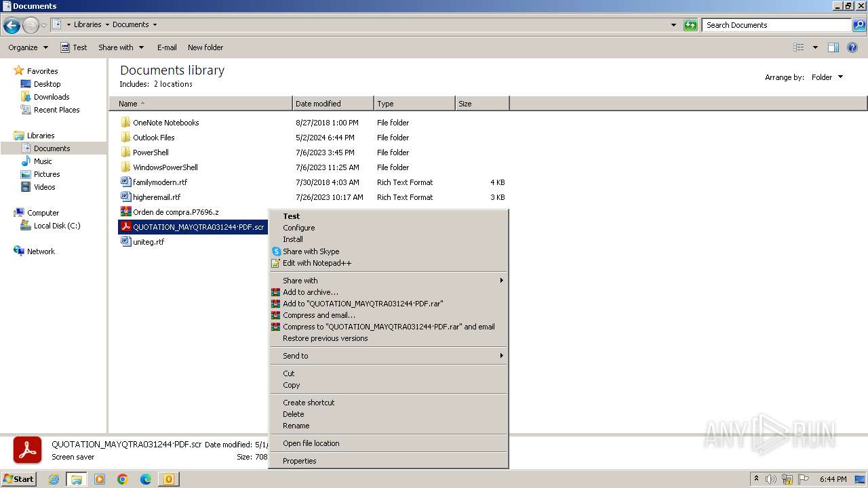
Task: Open the Music library
Action: click(43, 161)
